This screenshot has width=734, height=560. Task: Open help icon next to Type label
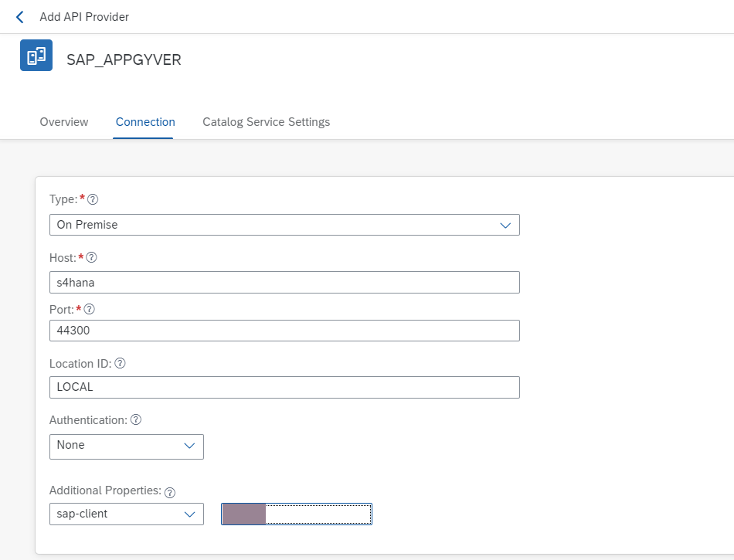click(93, 199)
